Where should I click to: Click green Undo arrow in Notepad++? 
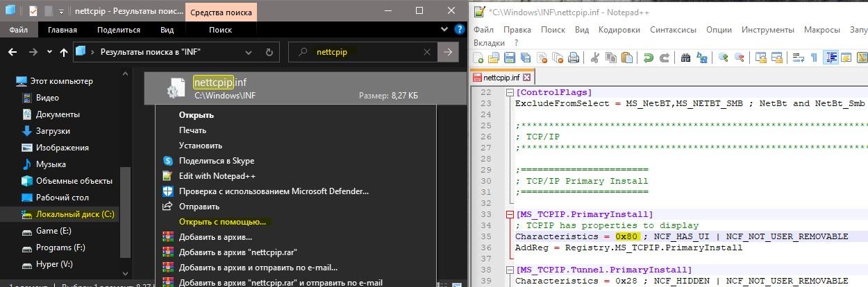click(x=648, y=58)
